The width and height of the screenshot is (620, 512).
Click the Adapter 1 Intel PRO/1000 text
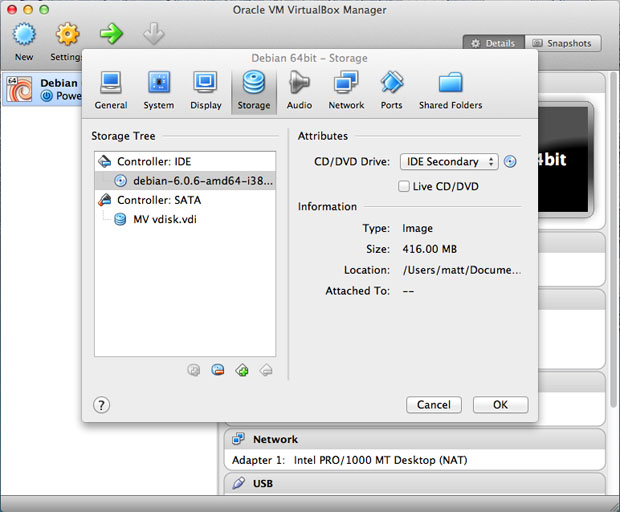(350, 460)
